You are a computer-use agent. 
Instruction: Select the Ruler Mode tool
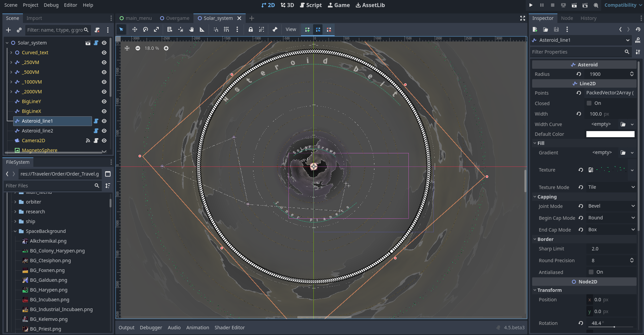pyautogui.click(x=202, y=30)
